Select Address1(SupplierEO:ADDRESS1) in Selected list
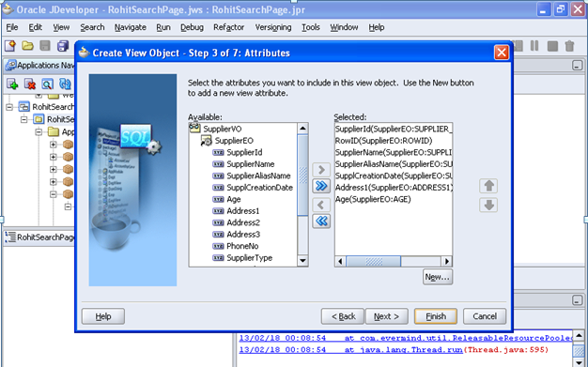588x367 pixels. click(x=394, y=188)
